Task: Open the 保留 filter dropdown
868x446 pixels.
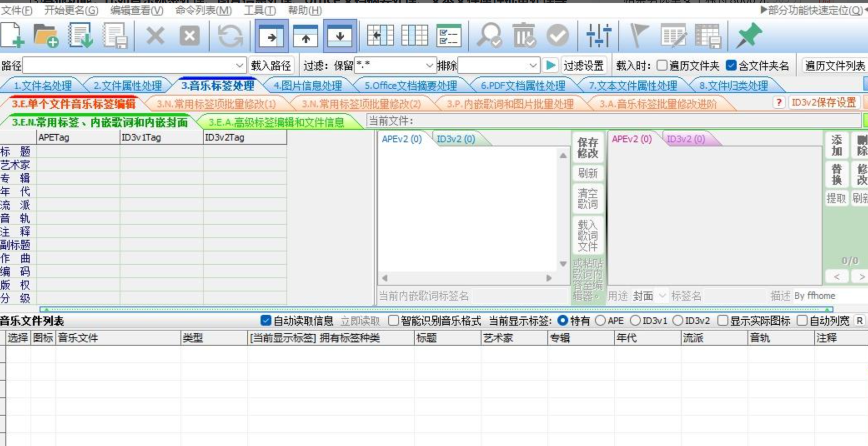Action: click(429, 65)
